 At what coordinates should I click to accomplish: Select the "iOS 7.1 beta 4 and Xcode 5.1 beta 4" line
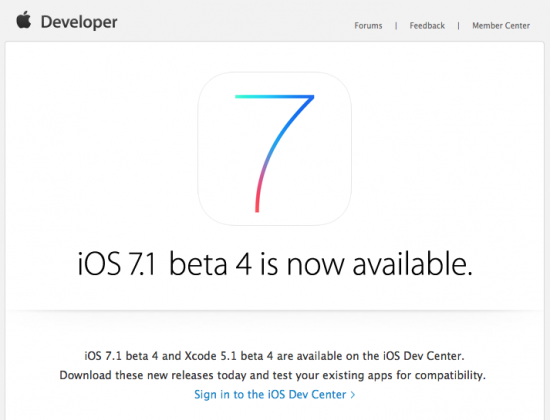(x=274, y=356)
